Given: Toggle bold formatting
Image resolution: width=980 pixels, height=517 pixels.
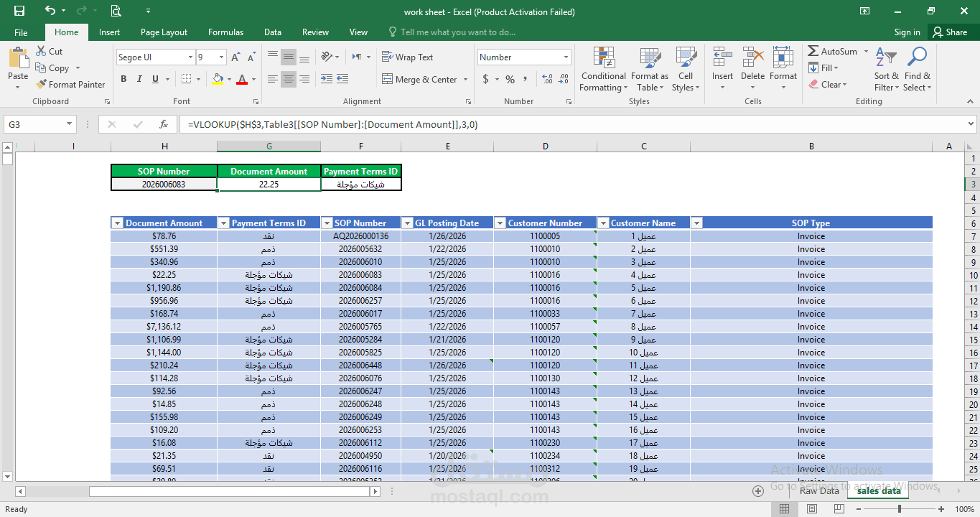Looking at the screenshot, I should point(123,79).
